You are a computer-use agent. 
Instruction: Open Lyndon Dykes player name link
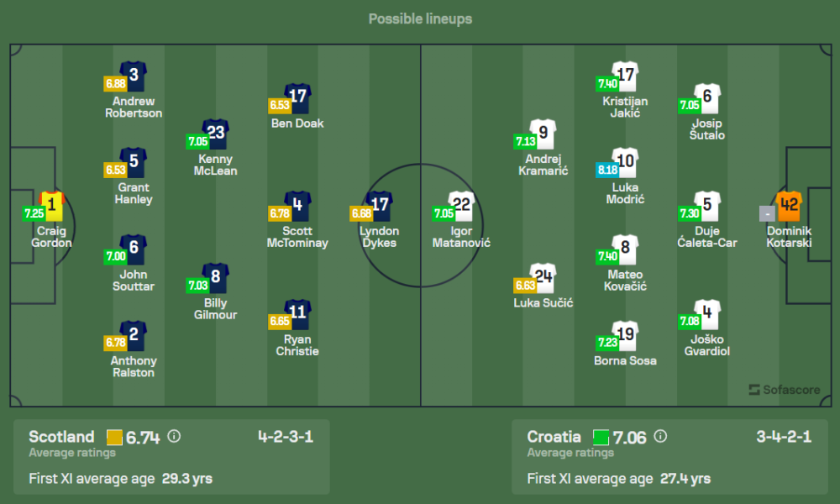click(x=379, y=237)
